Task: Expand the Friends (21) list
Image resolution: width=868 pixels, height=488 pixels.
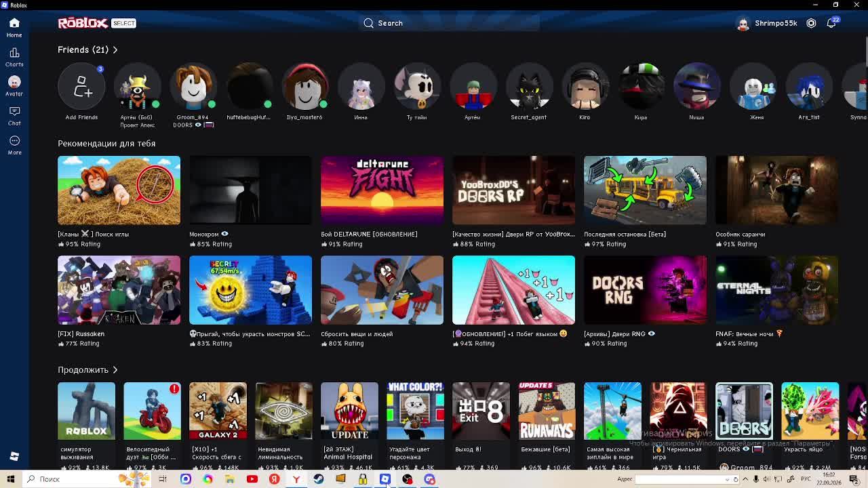Action: click(87, 49)
